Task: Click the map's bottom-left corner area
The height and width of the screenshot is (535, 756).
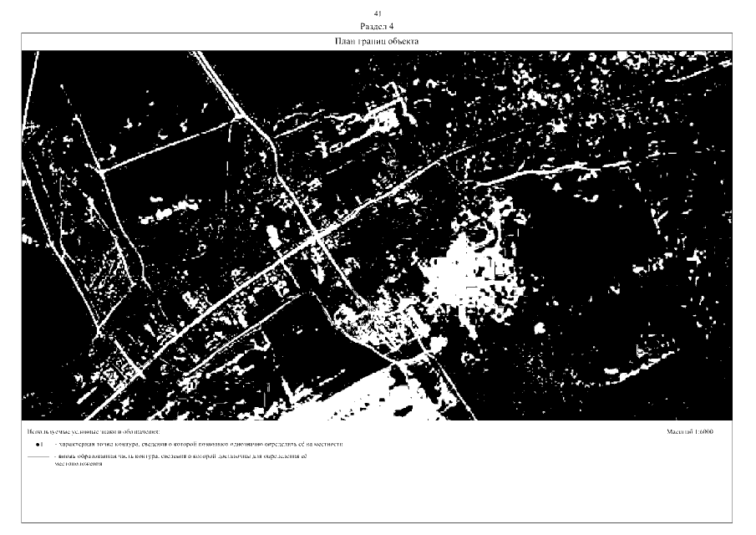Action: coord(33,410)
